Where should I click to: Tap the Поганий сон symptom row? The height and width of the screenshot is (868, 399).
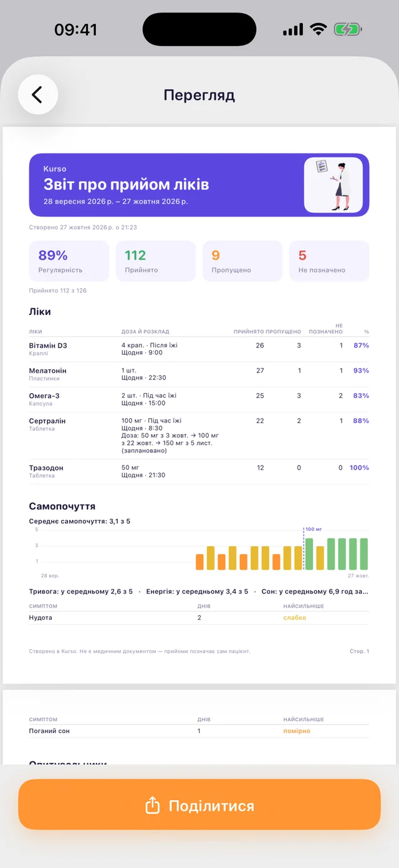199,731
